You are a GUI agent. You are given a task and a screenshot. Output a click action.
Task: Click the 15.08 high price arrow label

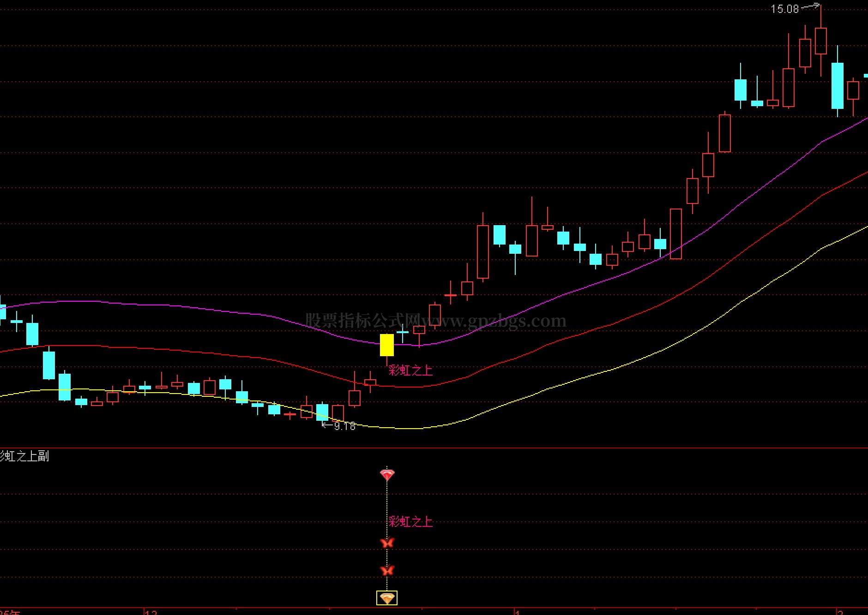(794, 9)
